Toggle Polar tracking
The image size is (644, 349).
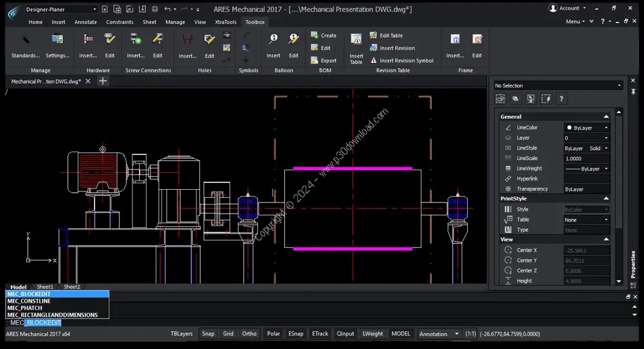(274, 334)
